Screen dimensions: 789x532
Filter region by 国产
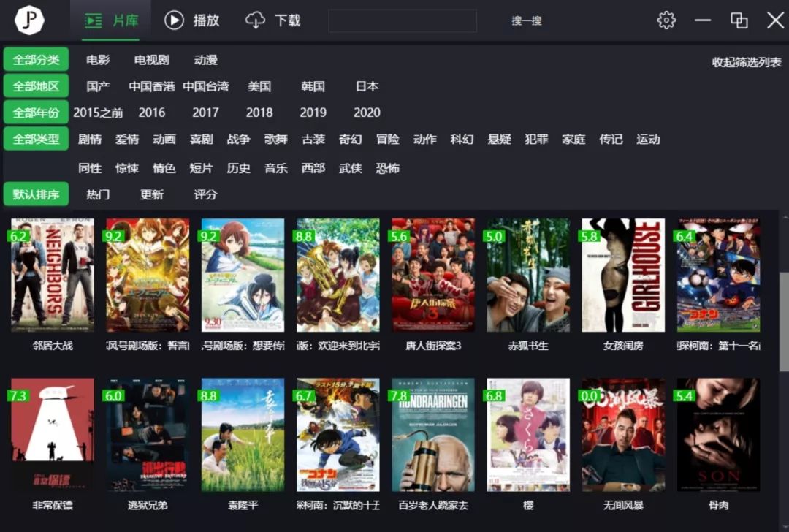tap(98, 86)
